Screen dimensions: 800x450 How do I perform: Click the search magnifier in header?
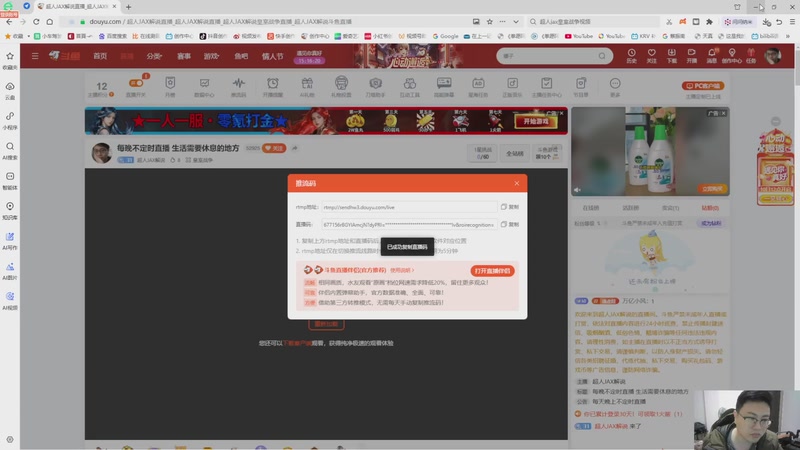(602, 56)
